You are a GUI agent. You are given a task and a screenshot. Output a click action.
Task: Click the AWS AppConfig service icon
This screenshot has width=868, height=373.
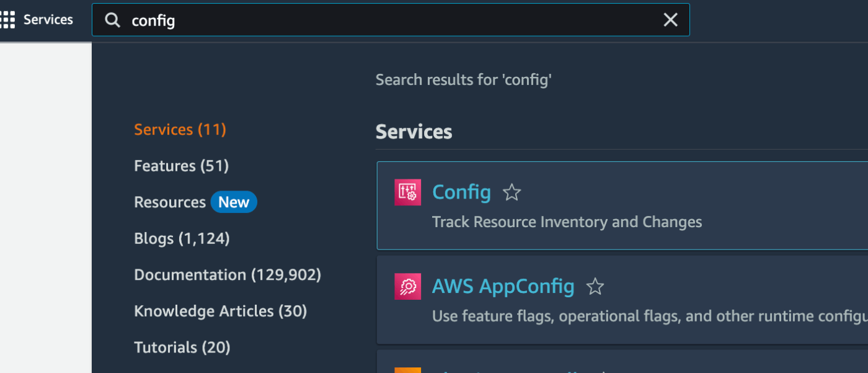[407, 286]
